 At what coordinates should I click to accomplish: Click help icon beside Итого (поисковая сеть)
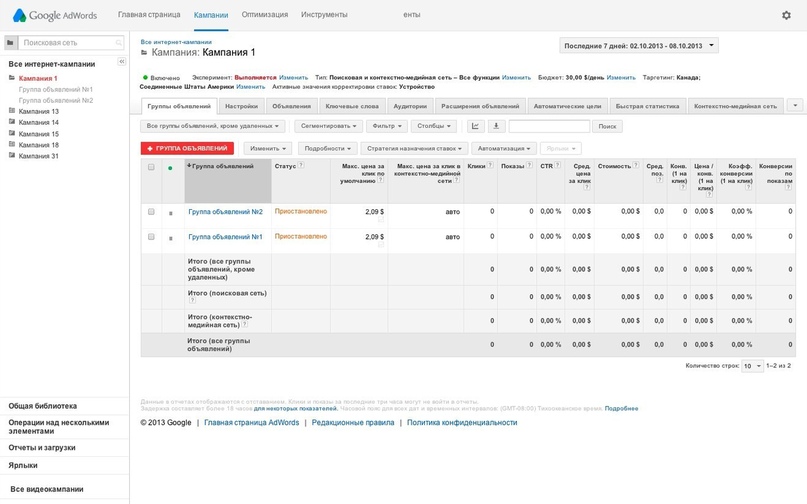coord(192,301)
